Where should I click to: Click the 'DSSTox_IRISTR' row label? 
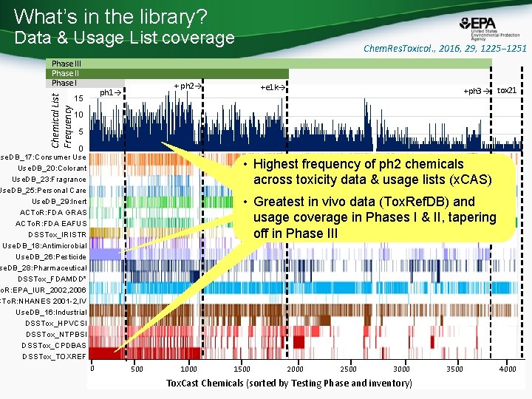(x=58, y=235)
